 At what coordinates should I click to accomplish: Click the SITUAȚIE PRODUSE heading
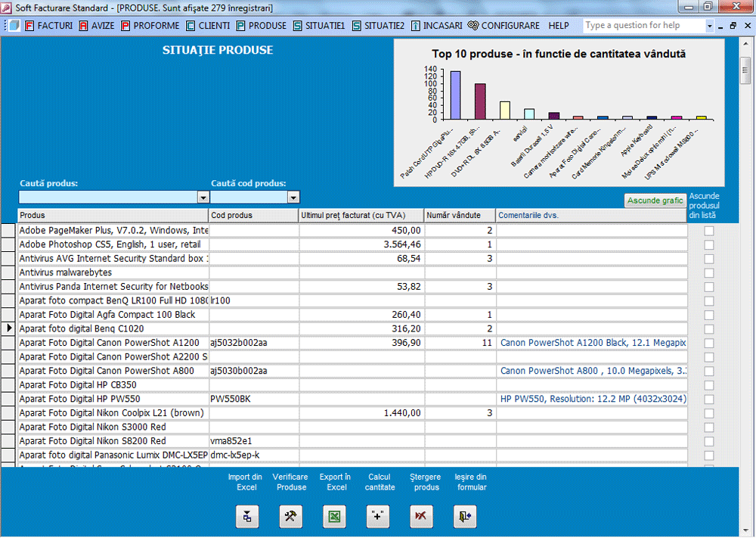[x=218, y=50]
